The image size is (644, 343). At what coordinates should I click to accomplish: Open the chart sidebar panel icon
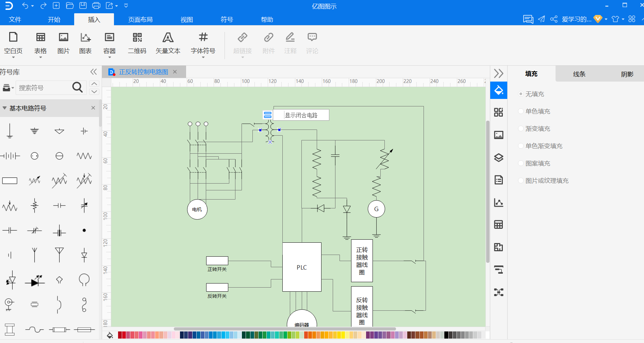click(499, 203)
